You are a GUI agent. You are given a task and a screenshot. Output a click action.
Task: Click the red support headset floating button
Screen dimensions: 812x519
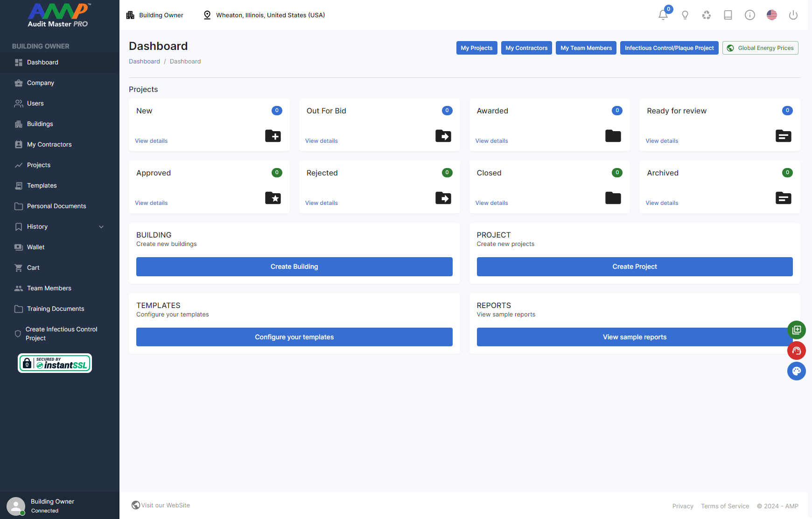click(797, 351)
